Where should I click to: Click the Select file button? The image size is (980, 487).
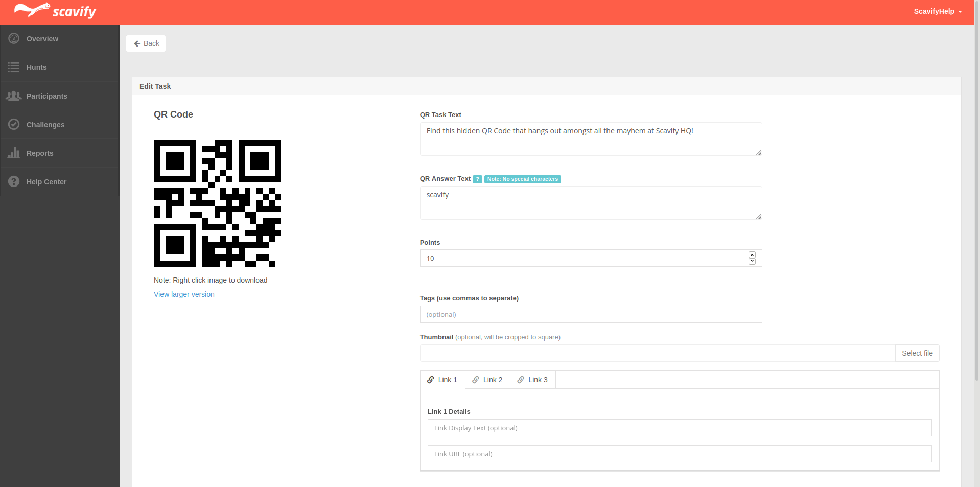(x=917, y=353)
